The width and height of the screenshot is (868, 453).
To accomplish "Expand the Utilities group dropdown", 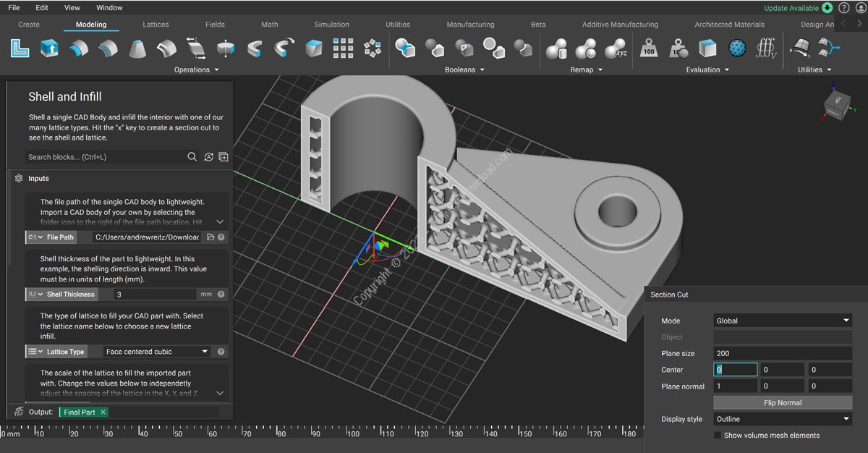I will 829,70.
